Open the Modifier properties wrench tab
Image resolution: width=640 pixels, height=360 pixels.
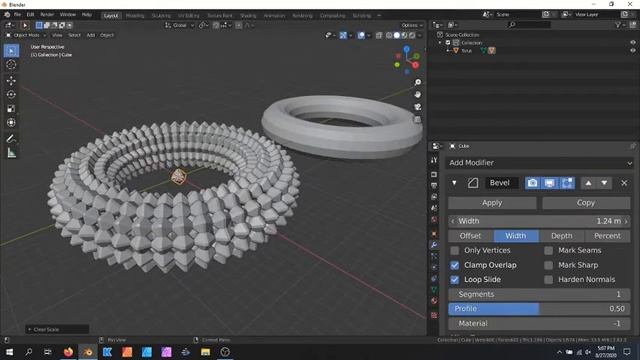434,245
